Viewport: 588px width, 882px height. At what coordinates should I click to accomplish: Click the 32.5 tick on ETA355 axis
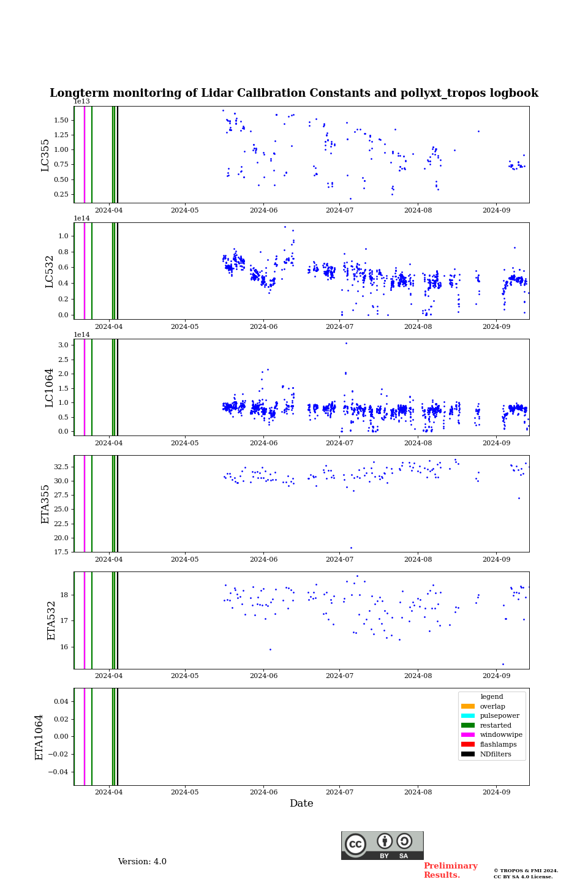(x=61, y=467)
